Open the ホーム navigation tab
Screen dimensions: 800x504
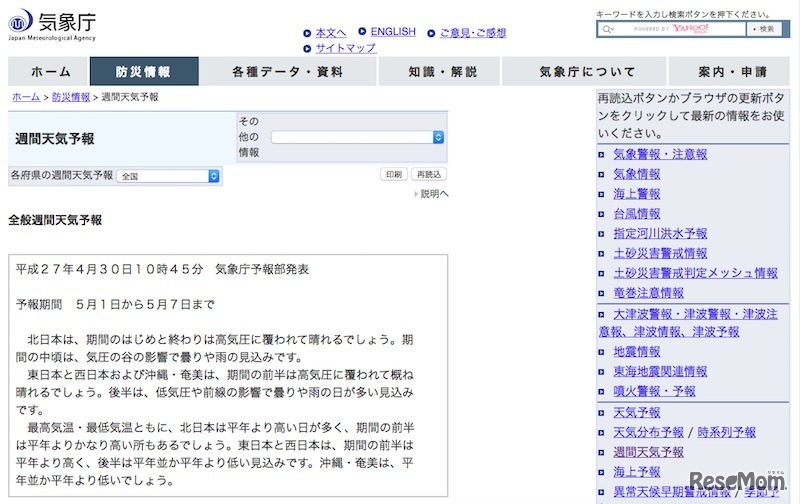coord(49,71)
